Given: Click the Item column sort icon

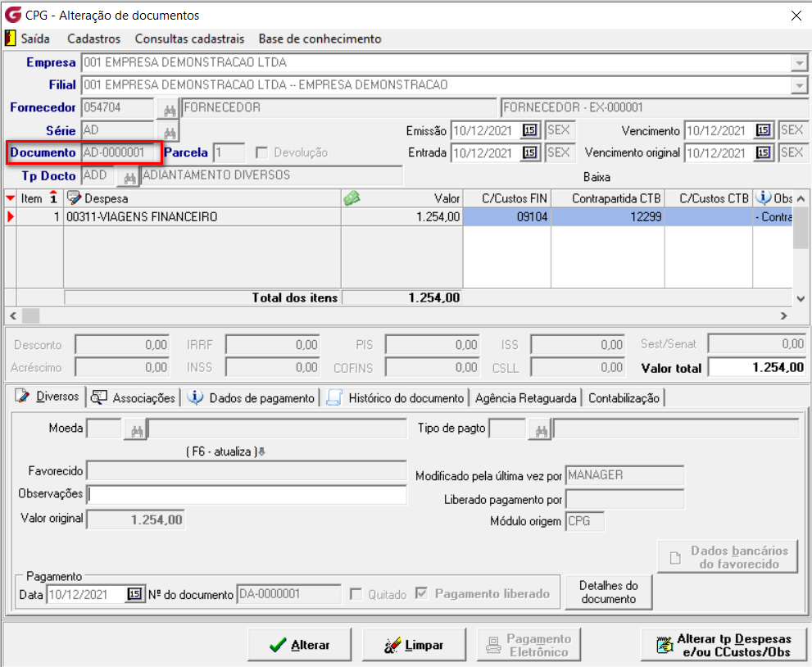Looking at the screenshot, I should [x=53, y=197].
